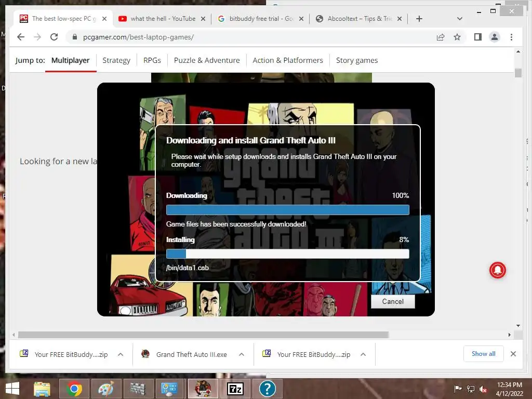
Task: Close the 'what the hell - YouTube' tab
Action: click(x=203, y=19)
